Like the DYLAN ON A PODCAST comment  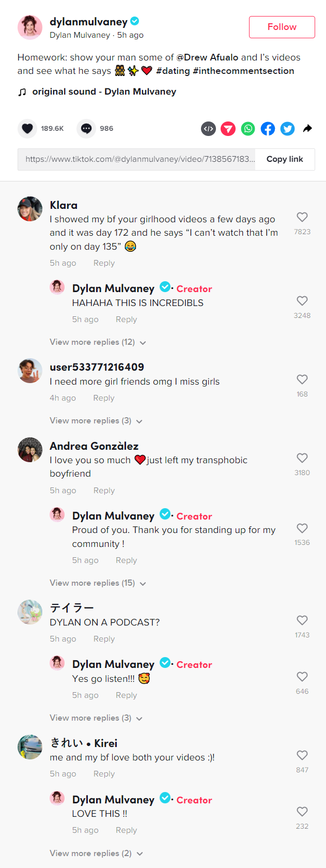(302, 620)
